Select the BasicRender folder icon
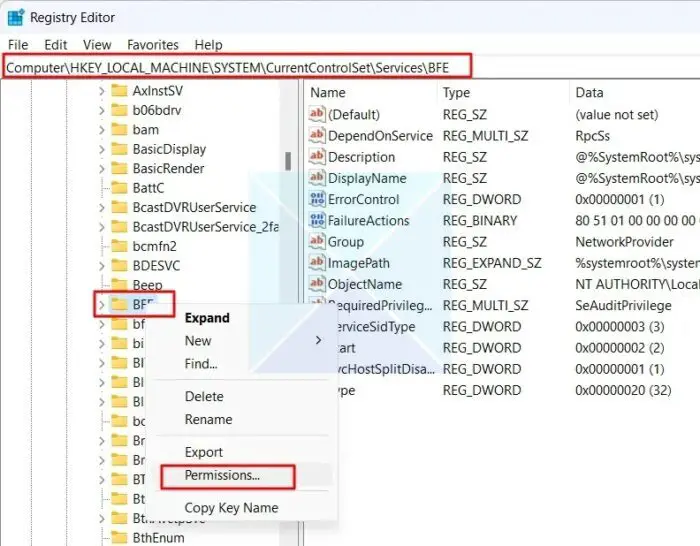 119,168
